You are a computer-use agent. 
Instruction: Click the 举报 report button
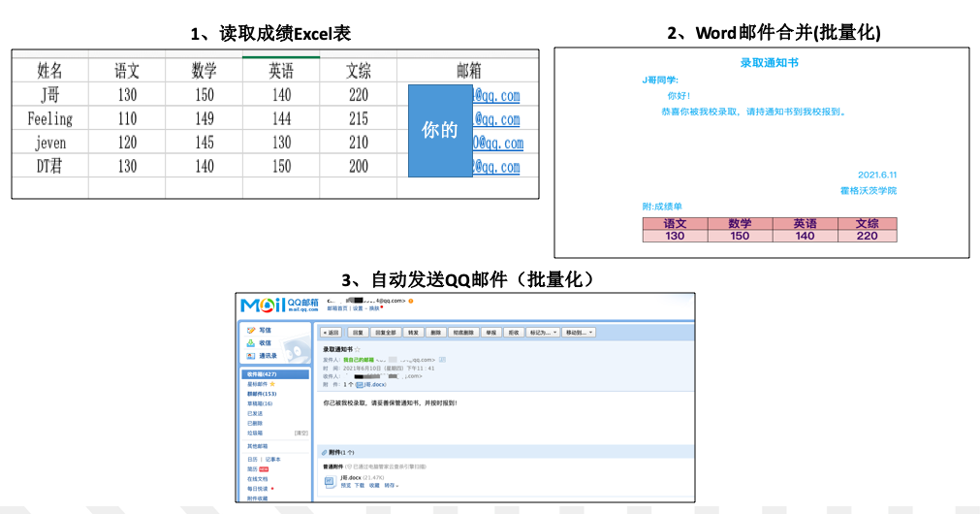pos(491,333)
